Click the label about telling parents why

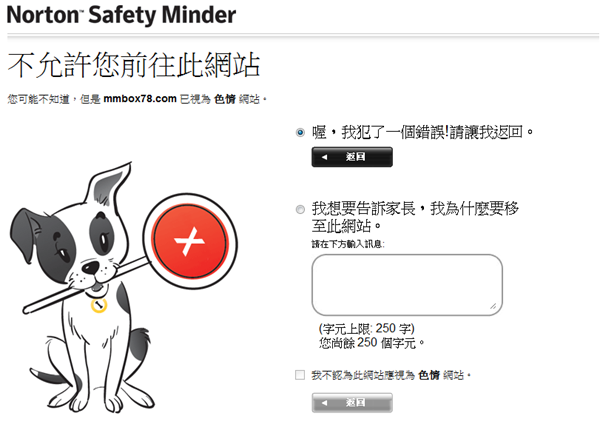click(x=415, y=217)
